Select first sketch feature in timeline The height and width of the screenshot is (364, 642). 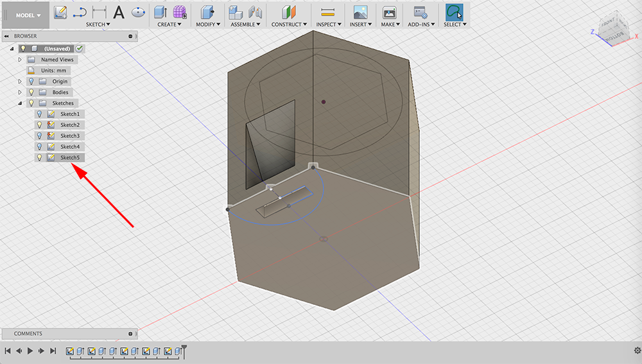click(x=69, y=351)
